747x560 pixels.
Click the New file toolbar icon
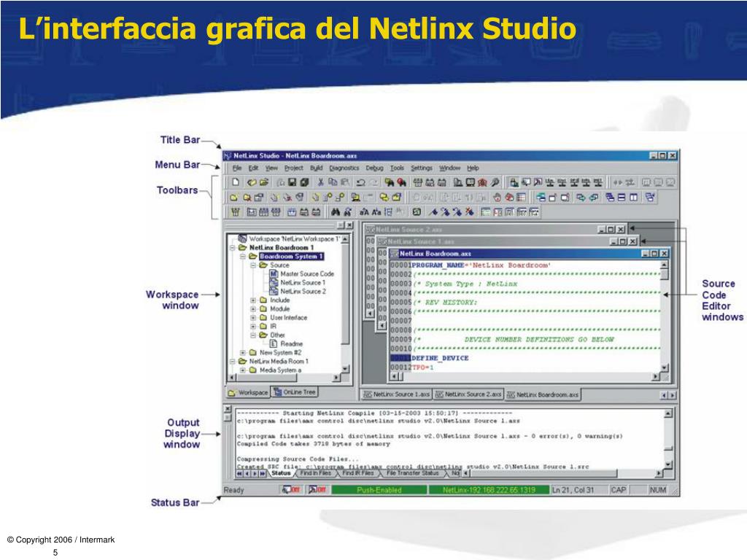236,182
